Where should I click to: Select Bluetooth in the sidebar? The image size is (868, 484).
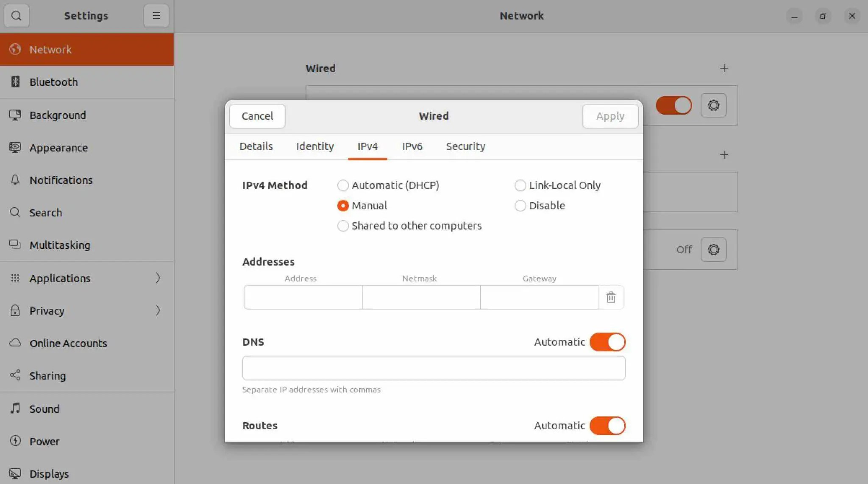click(x=53, y=82)
